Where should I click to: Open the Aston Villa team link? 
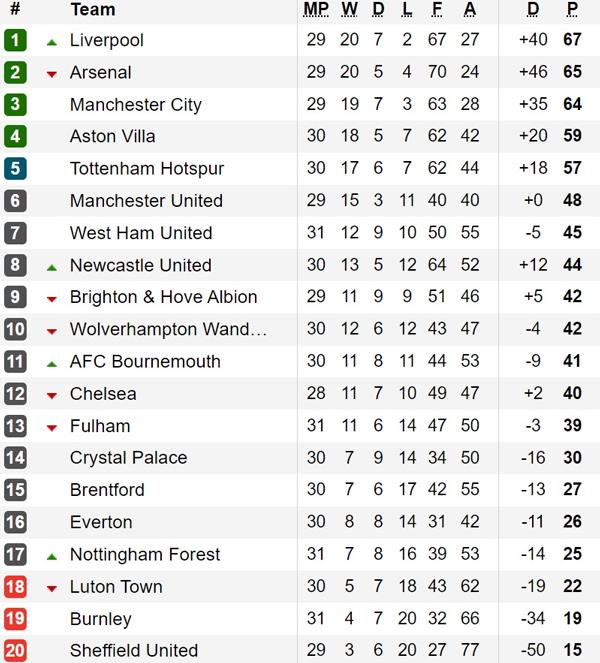click(112, 136)
